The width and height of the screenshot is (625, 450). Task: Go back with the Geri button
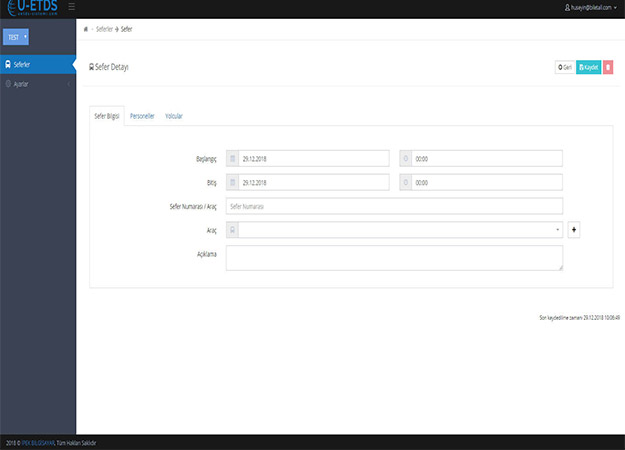(x=565, y=67)
